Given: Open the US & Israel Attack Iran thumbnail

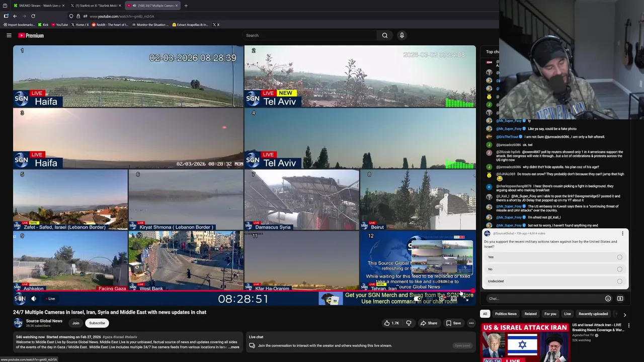Looking at the screenshot, I should 525,342.
